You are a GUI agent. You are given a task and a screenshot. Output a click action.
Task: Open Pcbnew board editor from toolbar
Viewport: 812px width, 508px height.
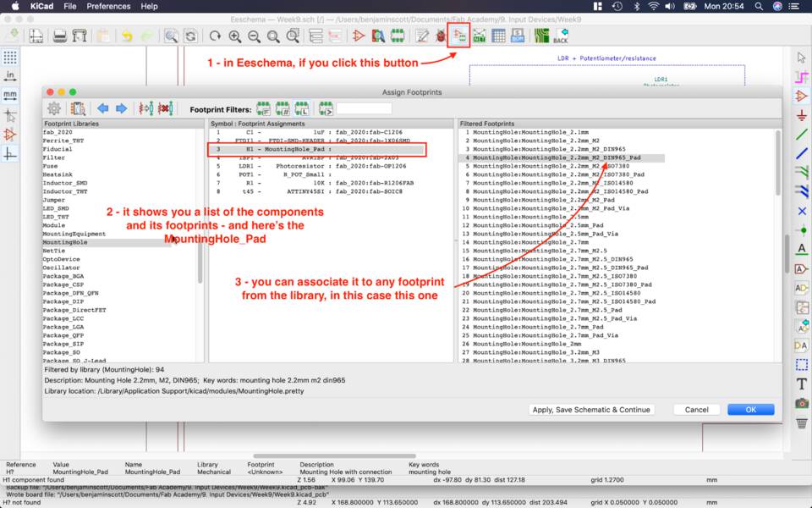[541, 36]
